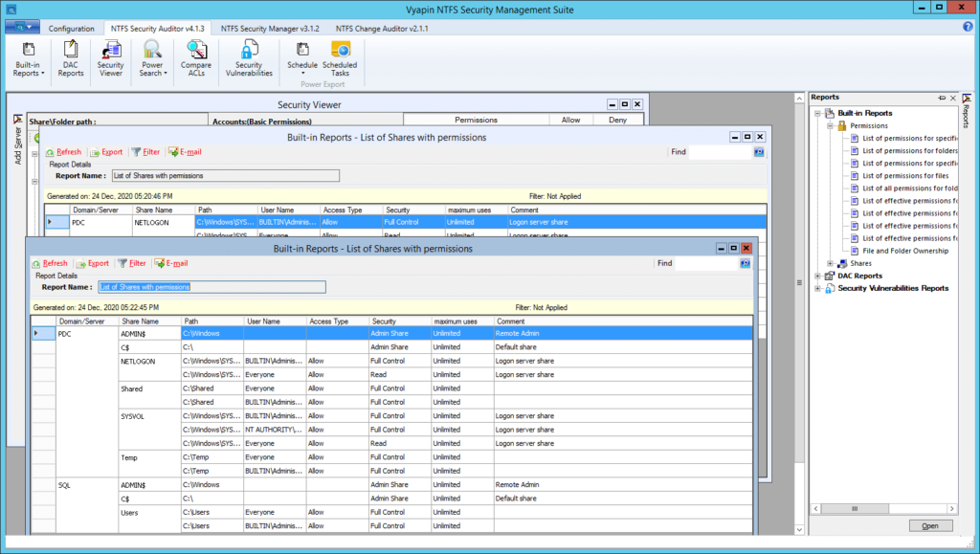Switch to NTFS Security Manager v3.1.2 tab
This screenshot has width=980, height=554.
point(270,29)
